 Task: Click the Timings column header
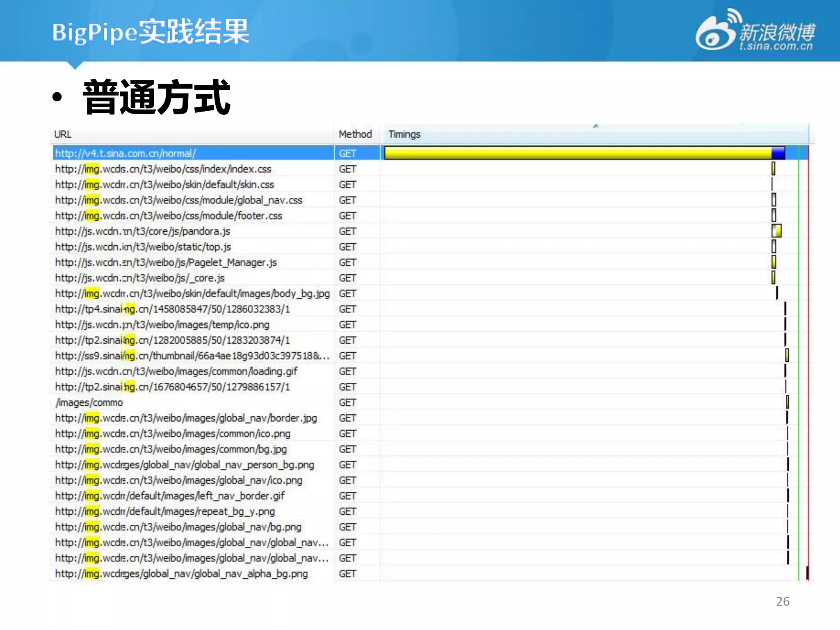tap(404, 134)
